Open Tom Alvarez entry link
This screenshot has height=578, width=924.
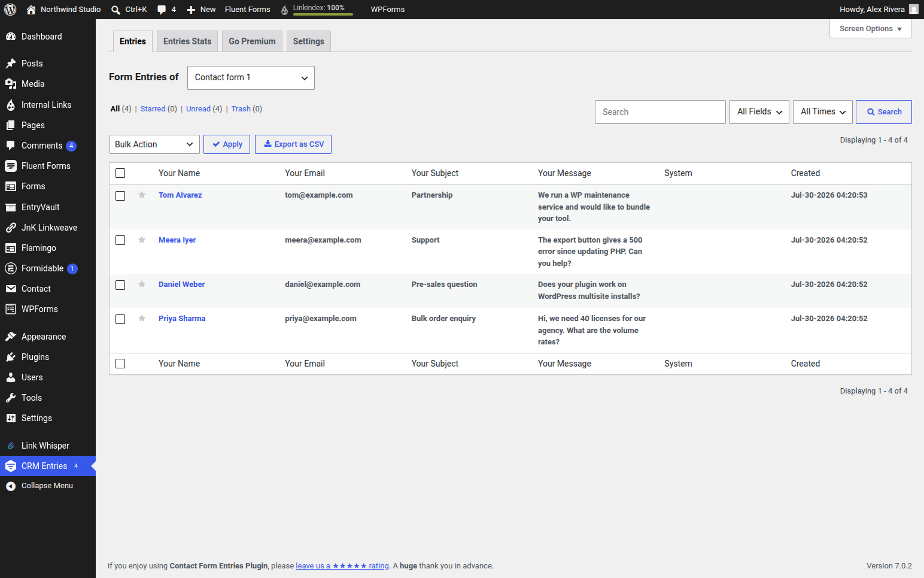(180, 195)
